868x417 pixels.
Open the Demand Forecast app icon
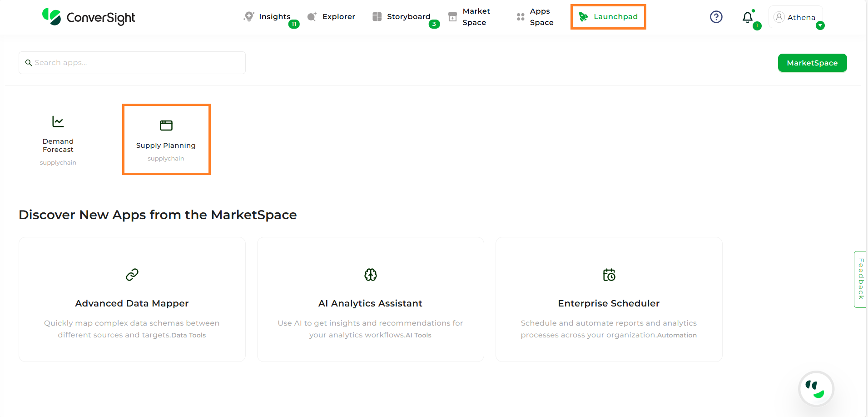point(58,122)
